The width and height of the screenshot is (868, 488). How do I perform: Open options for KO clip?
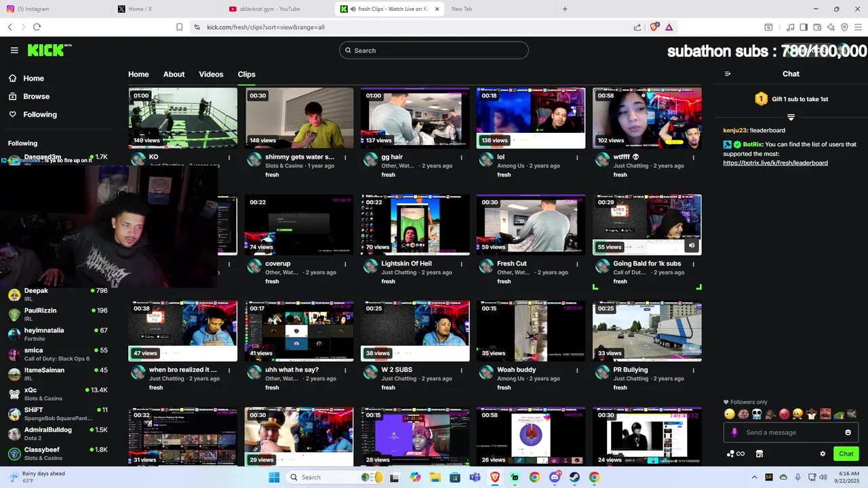coord(229,157)
